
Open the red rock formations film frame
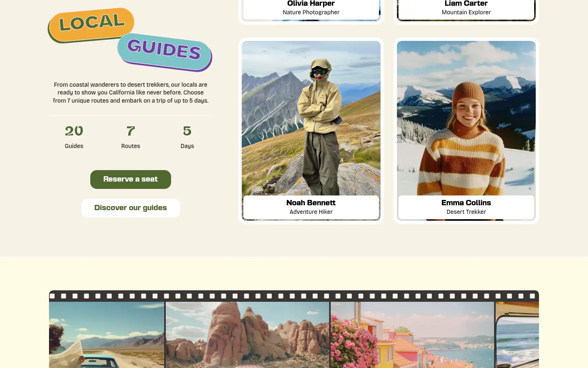(247, 335)
